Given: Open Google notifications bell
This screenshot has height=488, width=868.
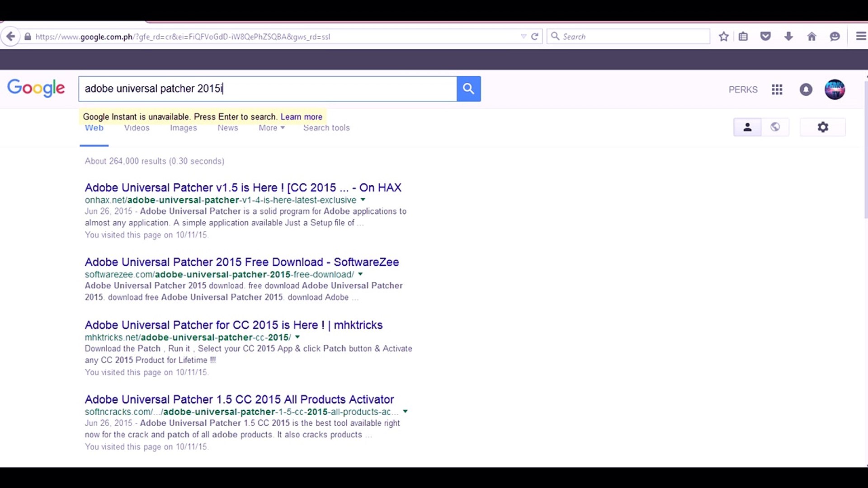Looking at the screenshot, I should pyautogui.click(x=806, y=89).
